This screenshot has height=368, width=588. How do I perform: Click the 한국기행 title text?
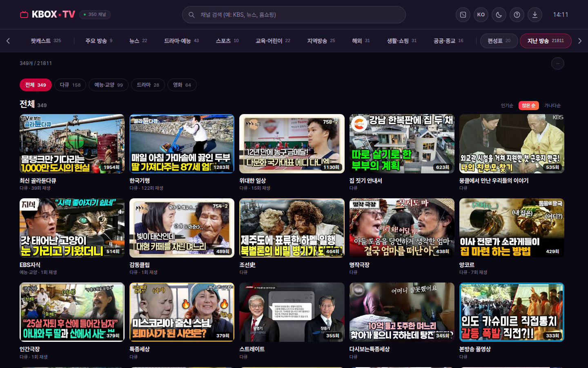[140, 180]
